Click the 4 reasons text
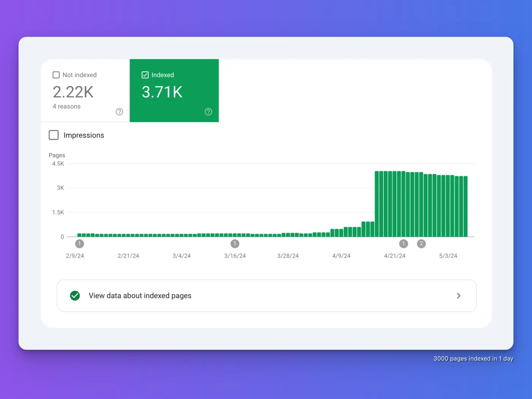Screen dimensions: 532x399 click(66, 106)
